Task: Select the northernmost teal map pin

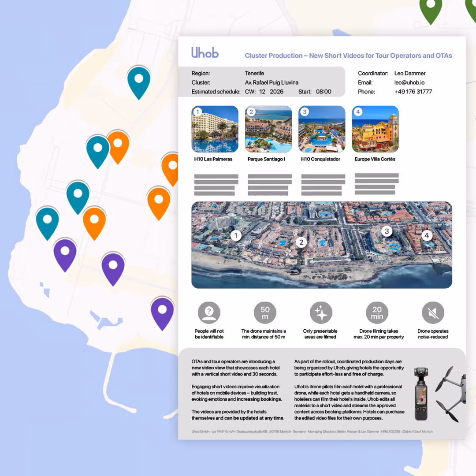Action: point(139,82)
